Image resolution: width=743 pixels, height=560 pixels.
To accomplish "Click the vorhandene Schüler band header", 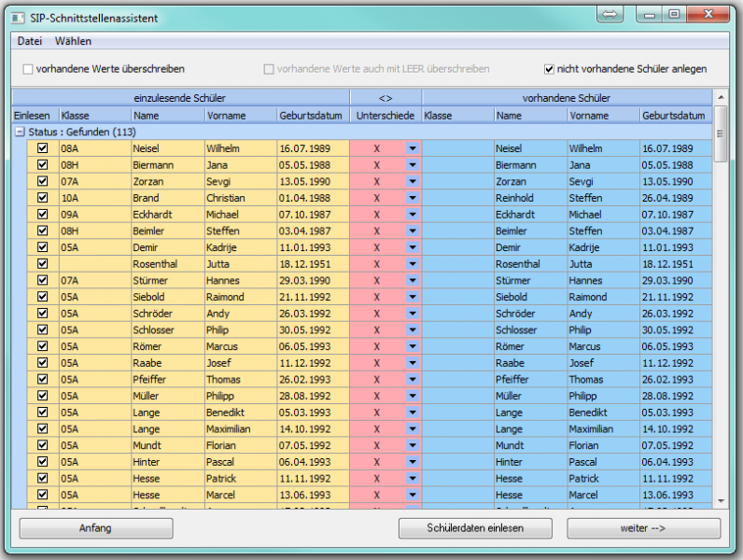I will (567, 98).
